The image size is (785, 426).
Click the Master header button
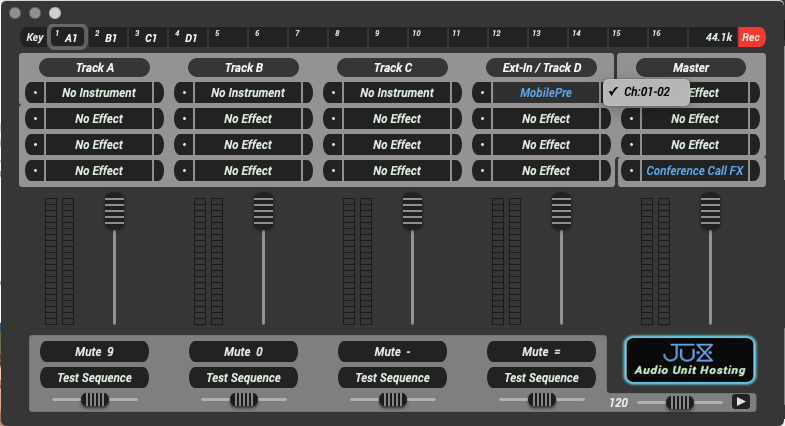pyautogui.click(x=690, y=68)
